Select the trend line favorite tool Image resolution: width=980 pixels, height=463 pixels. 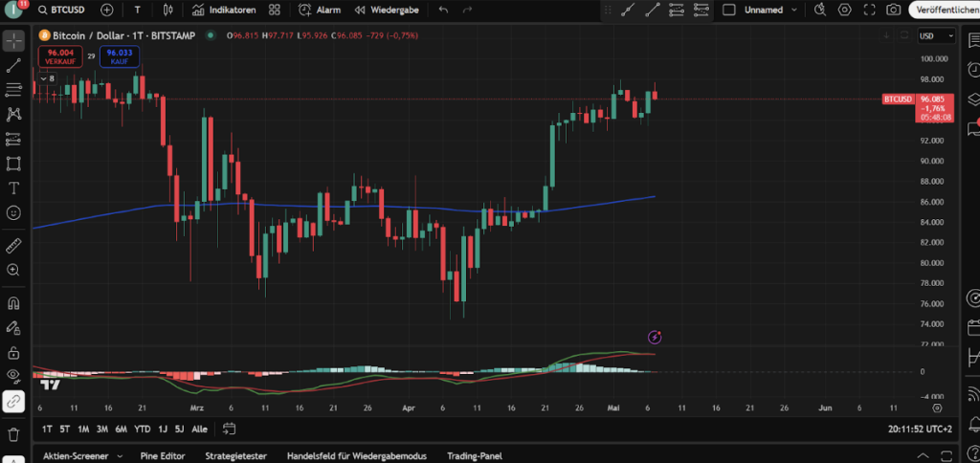[628, 10]
